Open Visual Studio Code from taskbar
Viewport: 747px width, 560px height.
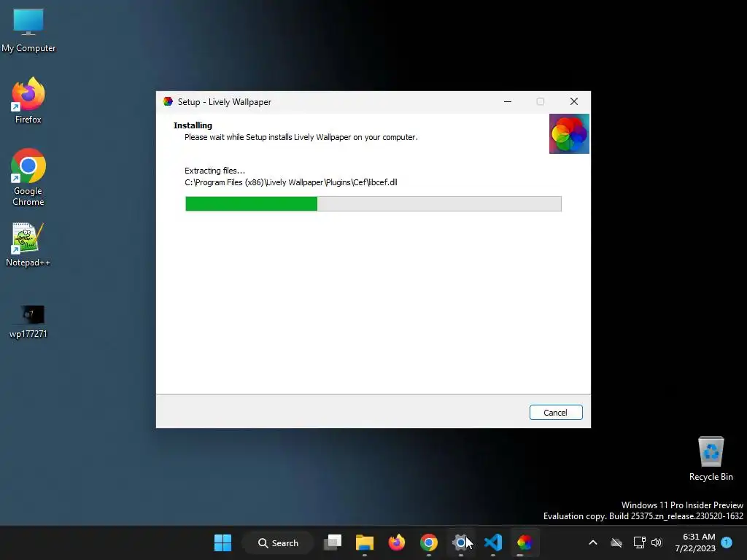[x=492, y=542]
